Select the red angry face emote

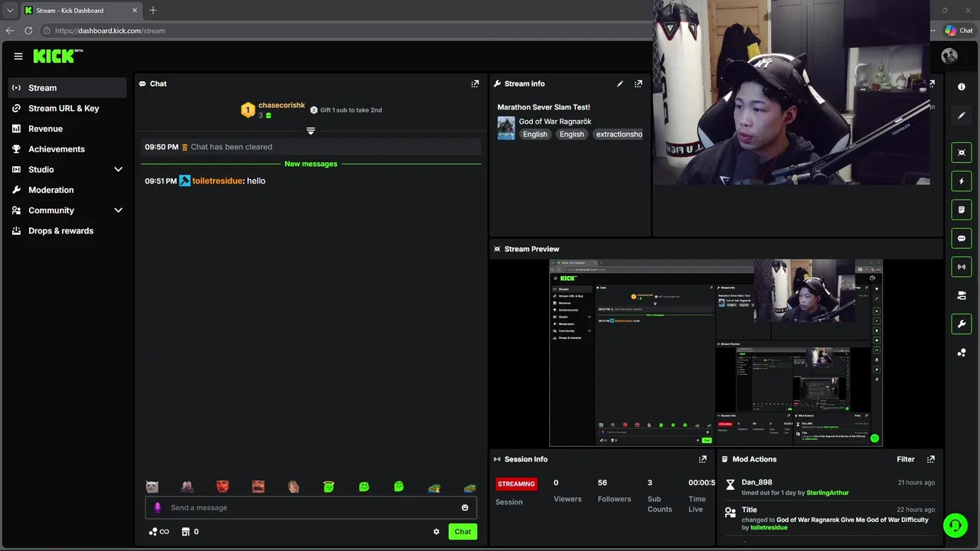[x=223, y=487]
